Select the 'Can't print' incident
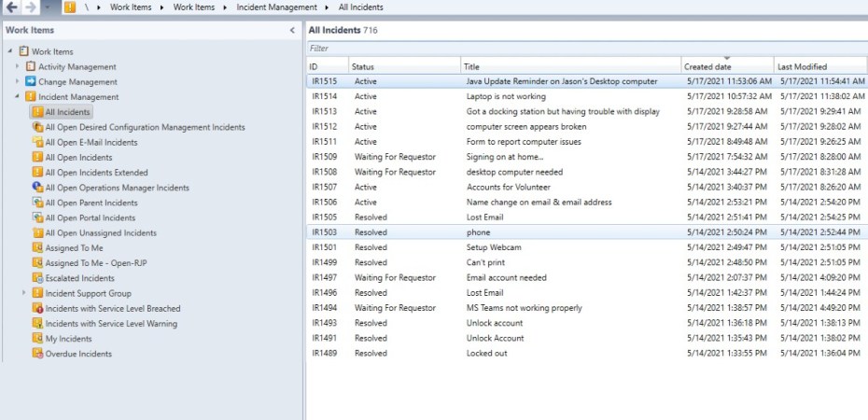 click(587, 262)
